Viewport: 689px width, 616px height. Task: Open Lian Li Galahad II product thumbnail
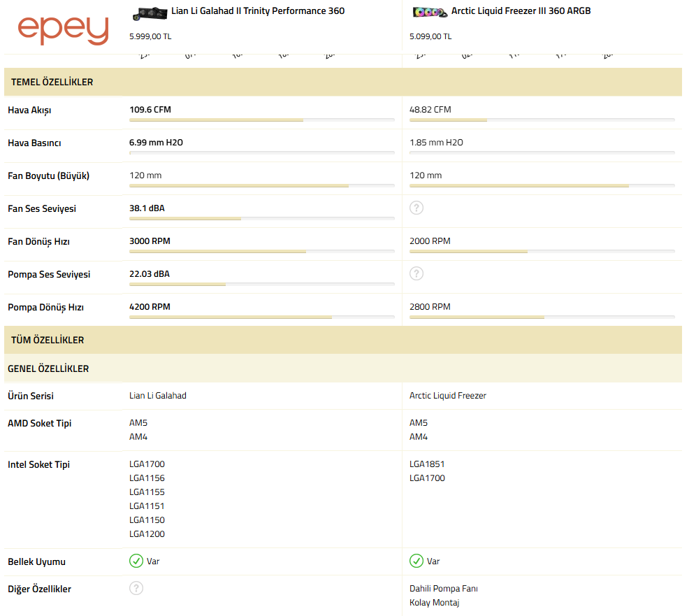pyautogui.click(x=150, y=13)
